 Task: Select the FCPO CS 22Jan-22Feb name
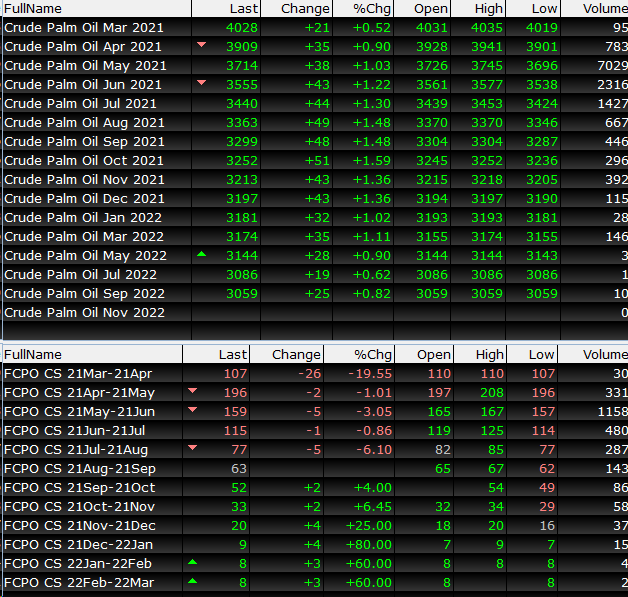point(78,564)
